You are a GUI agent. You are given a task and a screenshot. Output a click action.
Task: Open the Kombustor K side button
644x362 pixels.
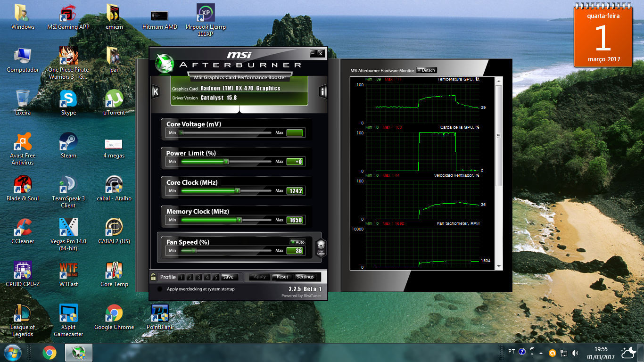155,92
